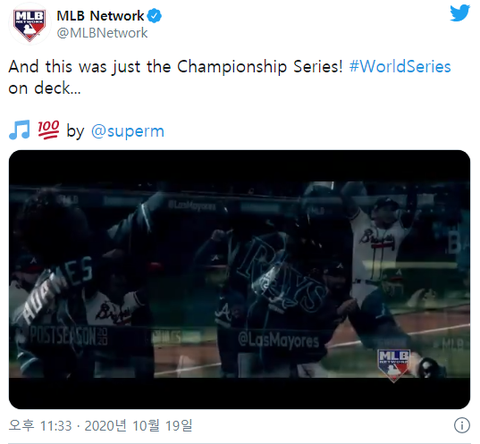Click the MLB Network profile avatar
Screen dimensions: 480x444
[x=29, y=24]
